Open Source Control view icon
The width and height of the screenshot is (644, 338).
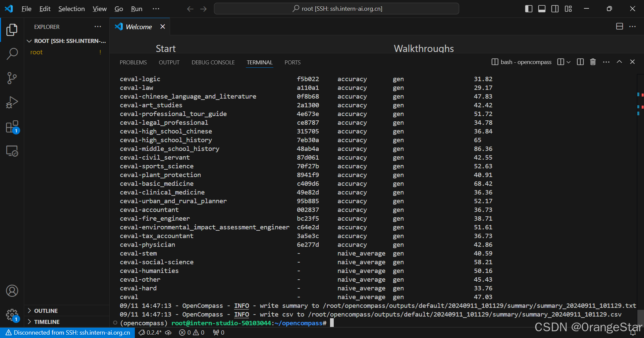(x=12, y=78)
